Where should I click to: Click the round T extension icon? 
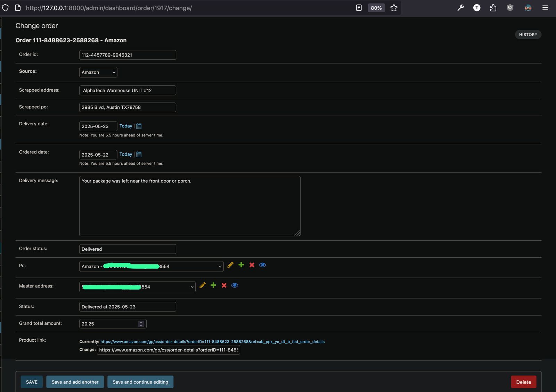[x=477, y=8]
